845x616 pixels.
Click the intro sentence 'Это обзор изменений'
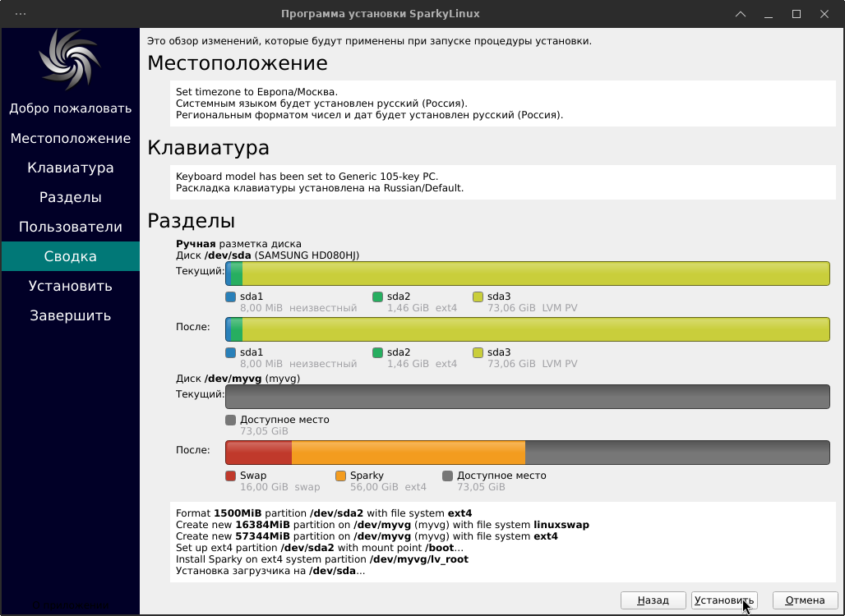click(369, 41)
